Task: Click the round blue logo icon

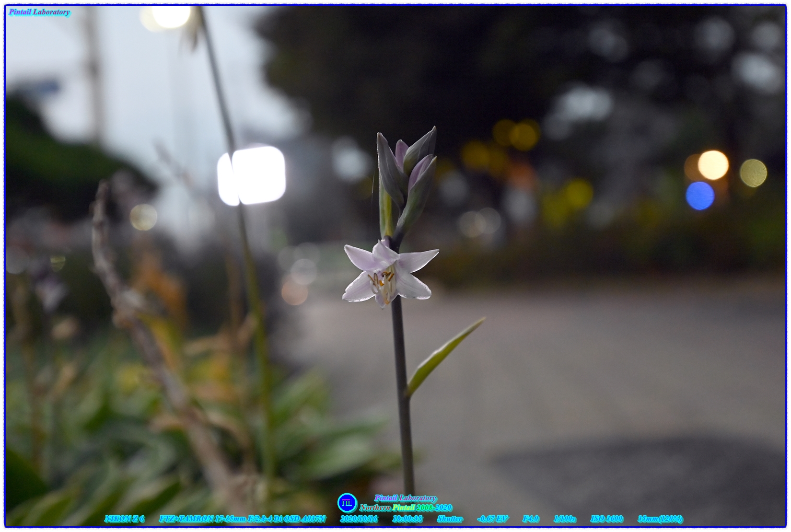Action: coord(347,503)
